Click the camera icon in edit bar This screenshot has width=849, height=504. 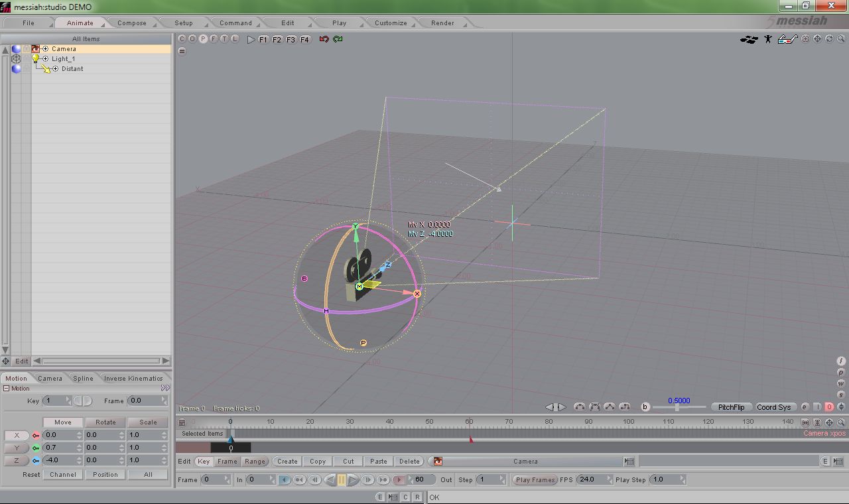438,462
